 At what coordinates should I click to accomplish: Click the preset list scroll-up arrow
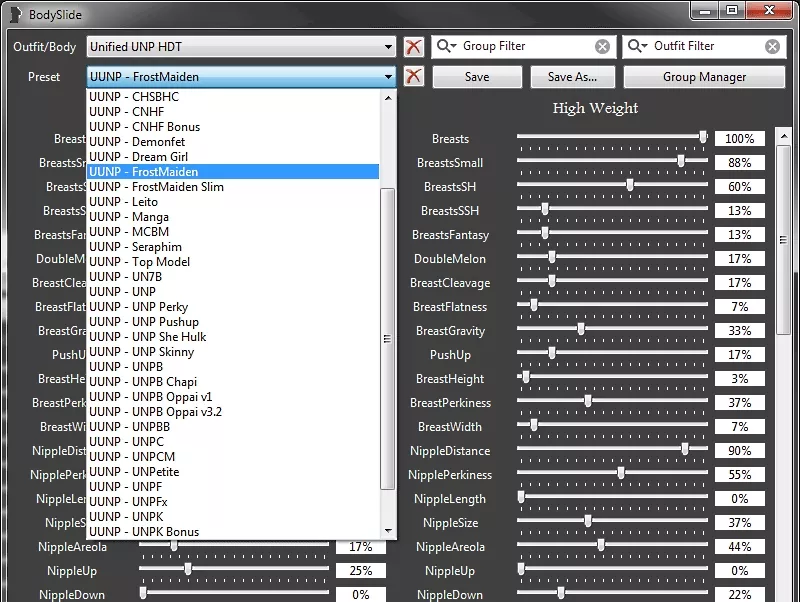pyautogui.click(x=388, y=97)
